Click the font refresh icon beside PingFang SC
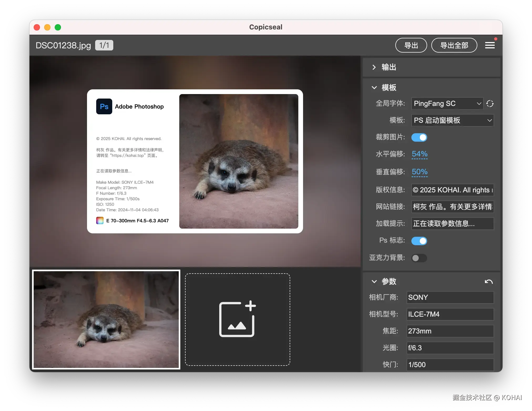This screenshot has height=411, width=532. [490, 104]
